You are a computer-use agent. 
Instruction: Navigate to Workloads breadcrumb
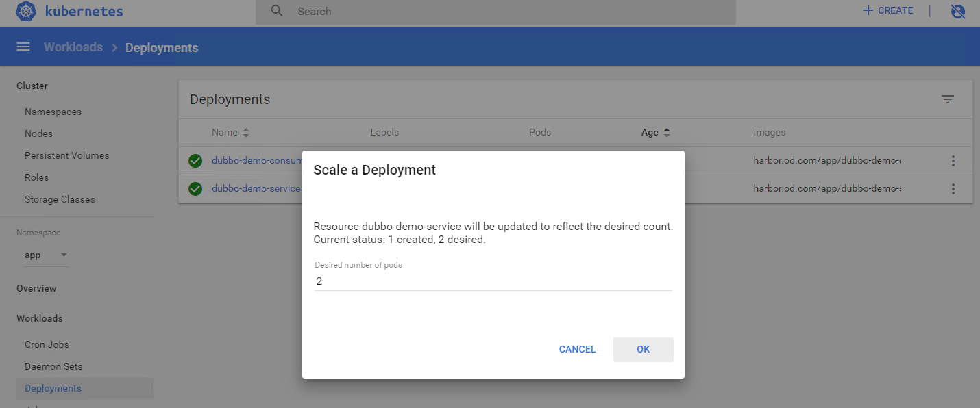point(73,47)
